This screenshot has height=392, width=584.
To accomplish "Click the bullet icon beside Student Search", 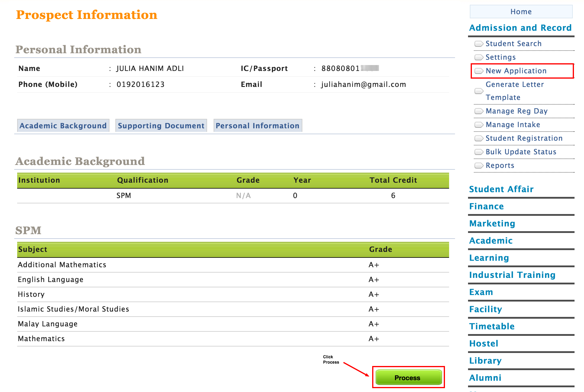I will pos(479,44).
